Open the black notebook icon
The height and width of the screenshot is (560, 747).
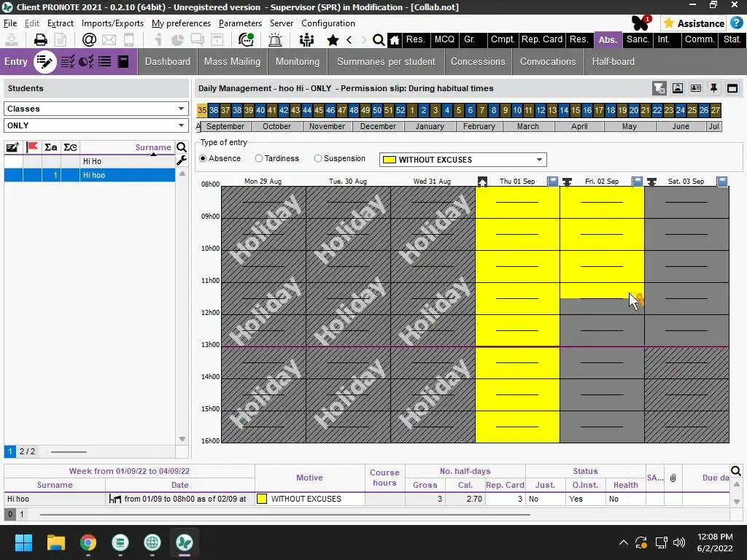tap(123, 61)
